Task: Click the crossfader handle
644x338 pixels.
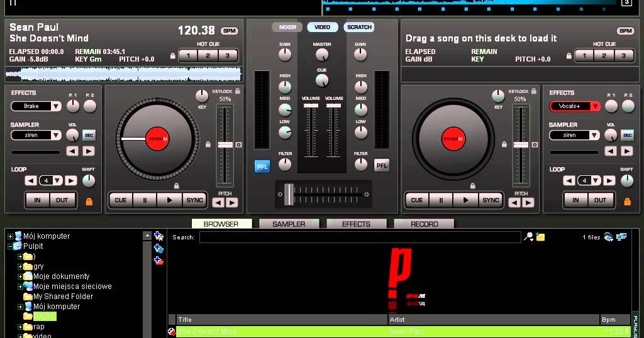Action: [289, 194]
